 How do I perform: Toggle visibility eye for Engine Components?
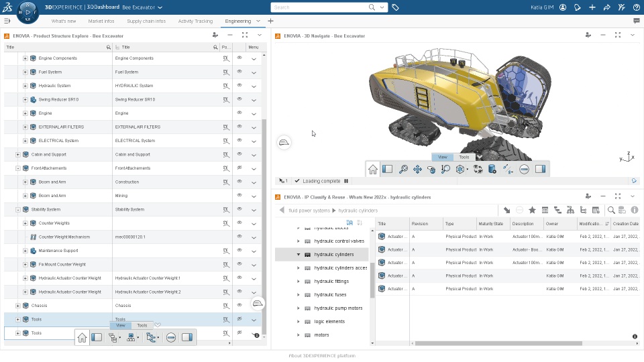point(239,58)
